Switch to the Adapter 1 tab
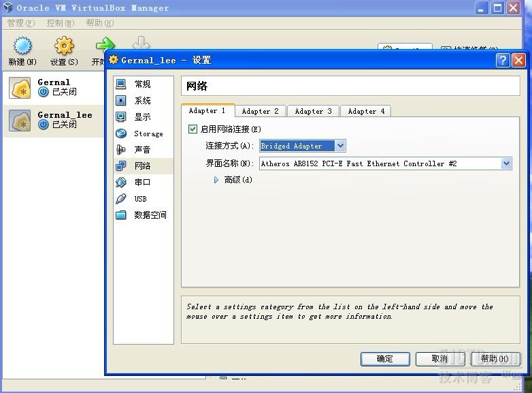 point(207,110)
